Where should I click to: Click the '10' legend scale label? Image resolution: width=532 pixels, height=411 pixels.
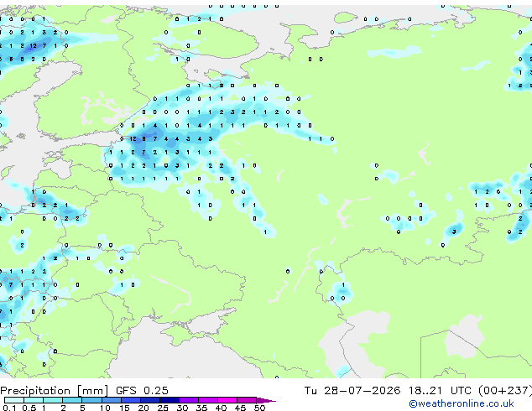point(105,408)
